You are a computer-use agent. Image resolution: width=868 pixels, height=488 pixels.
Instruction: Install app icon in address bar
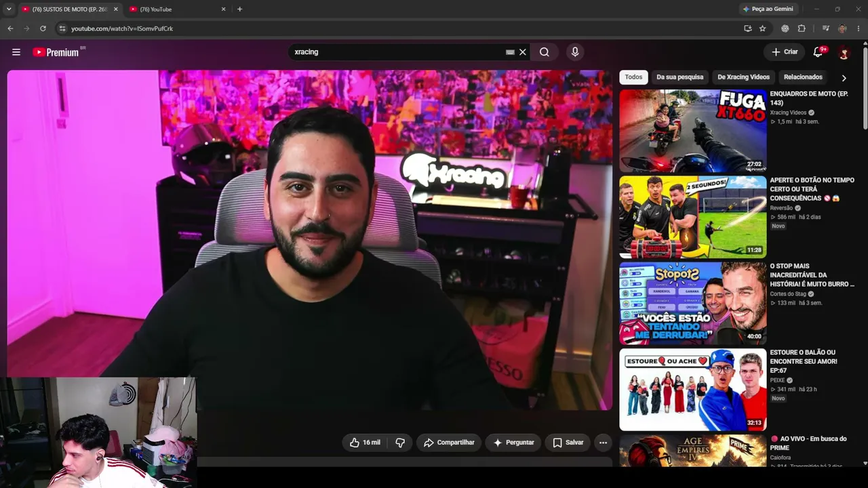coord(747,28)
